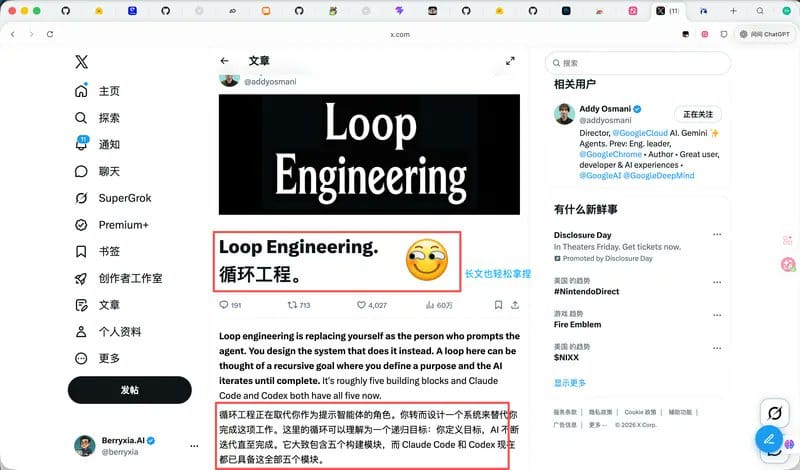
Task: Open new browser tab plus
Action: tap(733, 11)
